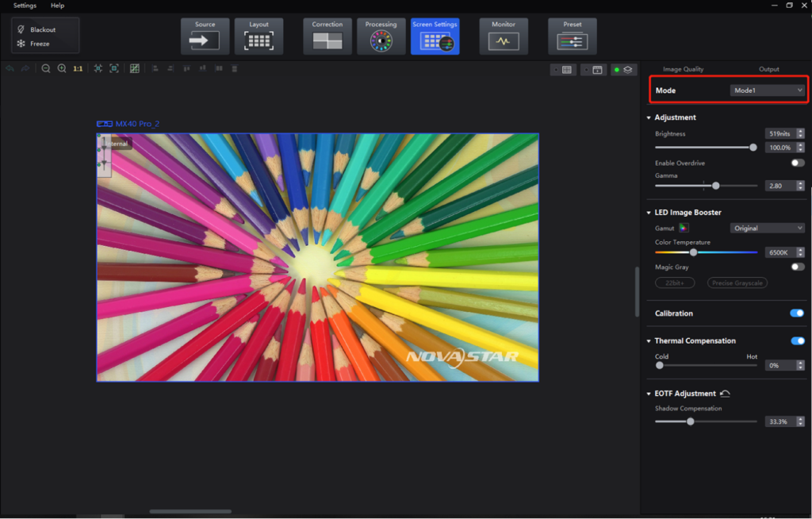Viewport: 812px width, 519px height.
Task: Open the Monitor section
Action: 504,37
